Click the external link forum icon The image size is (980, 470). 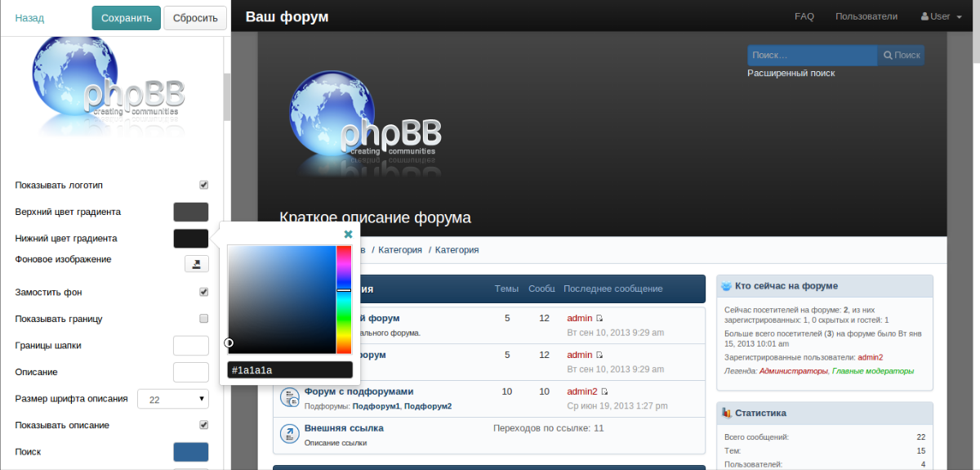click(x=289, y=434)
